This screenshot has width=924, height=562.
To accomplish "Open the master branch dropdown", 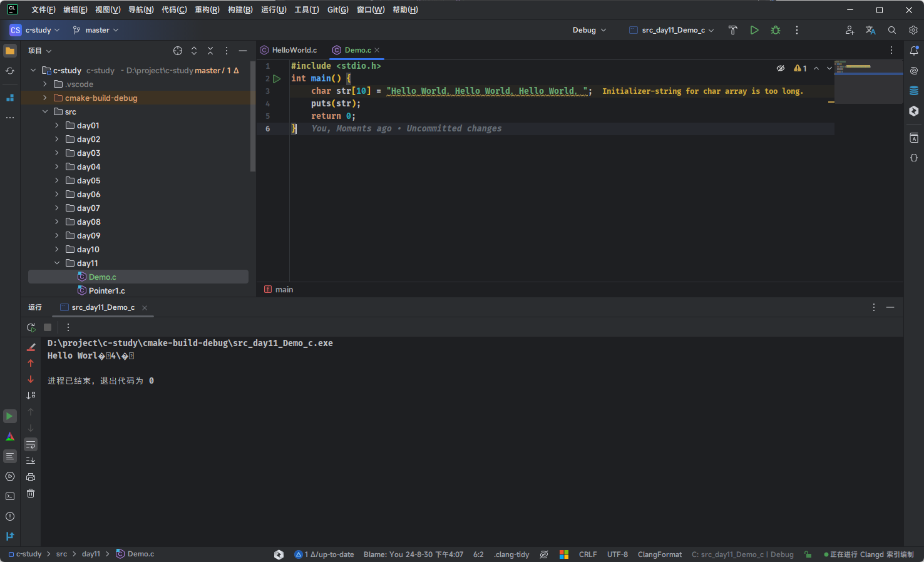I will click(x=96, y=30).
